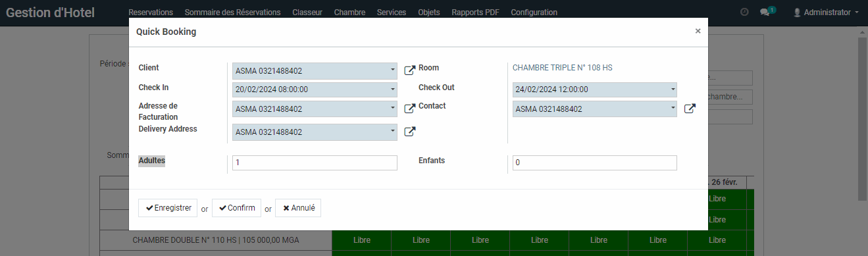Open the Administrator user menu
Image resolution: width=868 pixels, height=256 pixels.
point(826,12)
